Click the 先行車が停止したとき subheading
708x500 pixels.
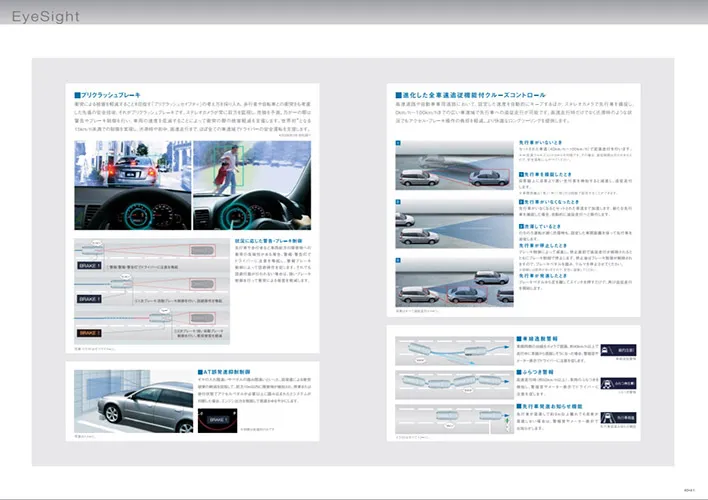pos(543,246)
